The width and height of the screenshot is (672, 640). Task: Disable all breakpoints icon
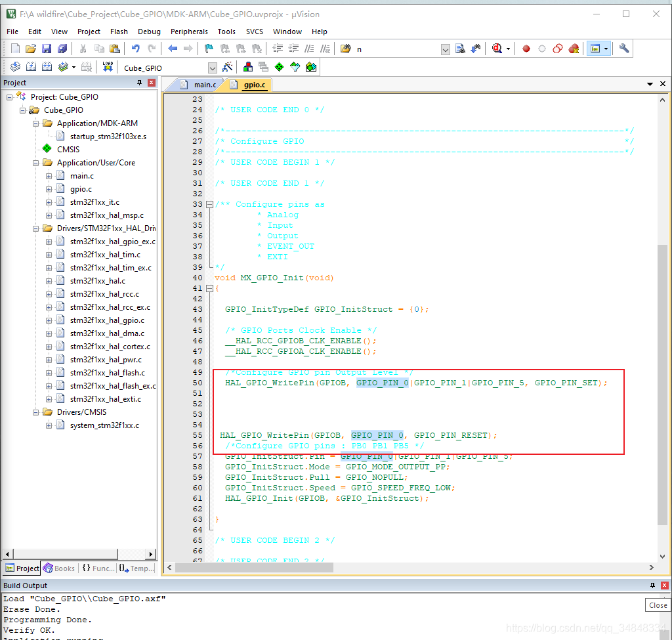558,49
